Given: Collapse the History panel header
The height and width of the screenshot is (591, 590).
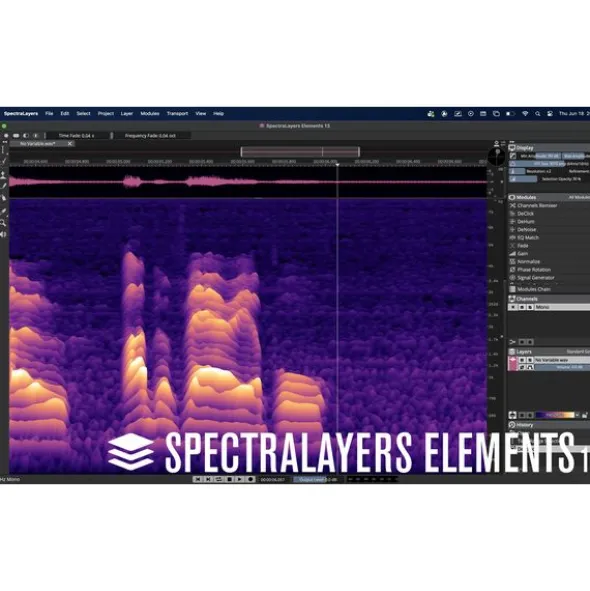Looking at the screenshot, I should click(549, 425).
